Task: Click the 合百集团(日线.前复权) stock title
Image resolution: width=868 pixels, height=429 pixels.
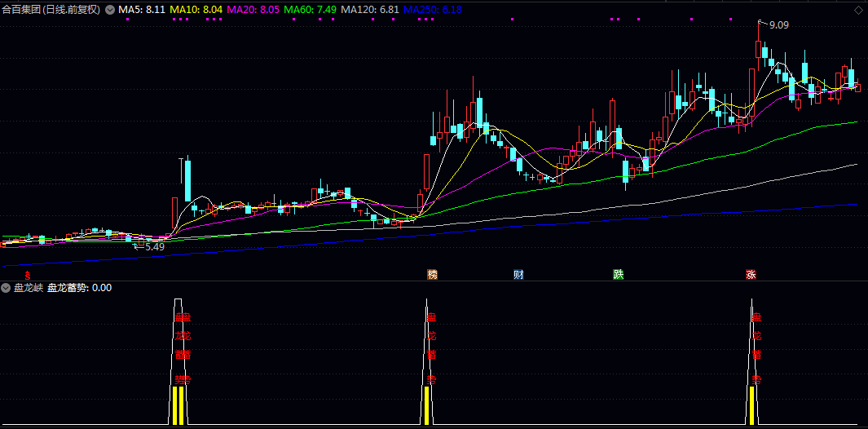Action: pos(51,10)
